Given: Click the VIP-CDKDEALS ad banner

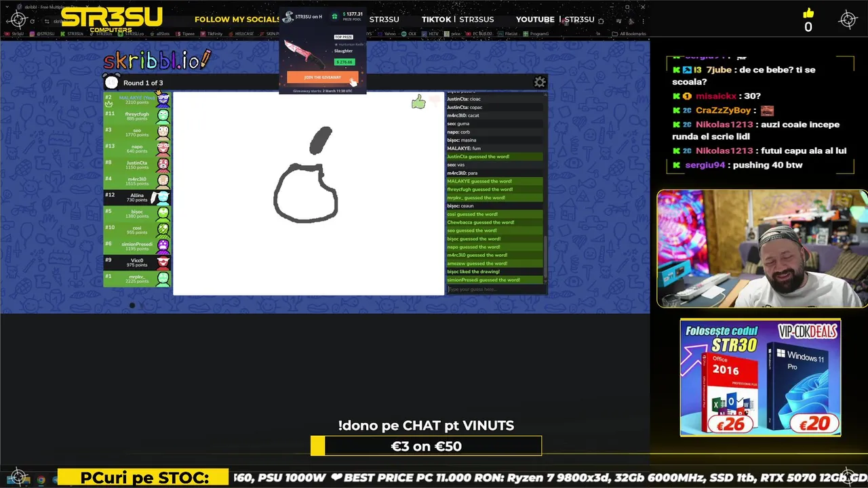Looking at the screenshot, I should [x=760, y=378].
